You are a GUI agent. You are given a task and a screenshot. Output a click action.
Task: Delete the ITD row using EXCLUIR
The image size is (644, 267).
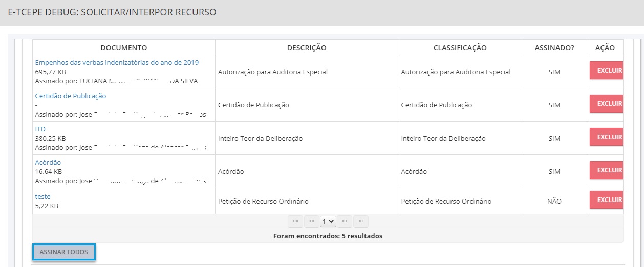606,137
